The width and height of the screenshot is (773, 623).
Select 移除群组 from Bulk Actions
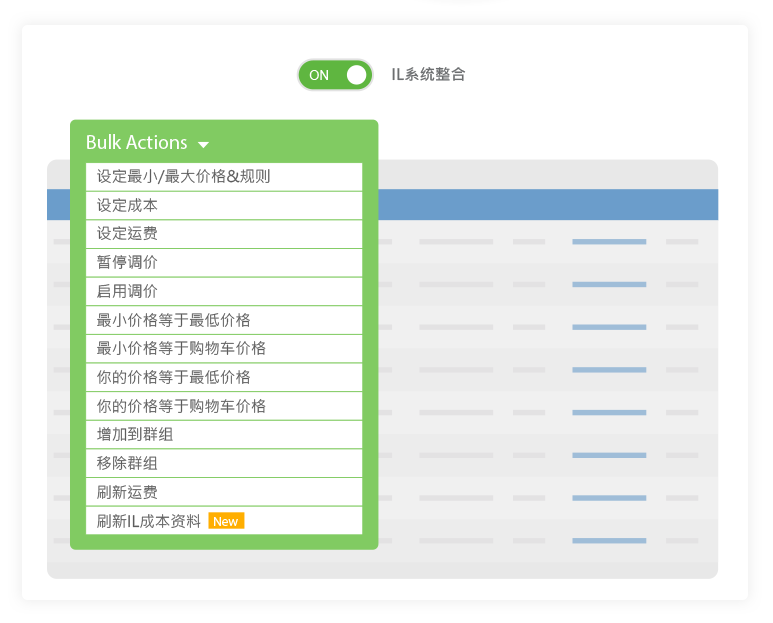[x=127, y=464]
